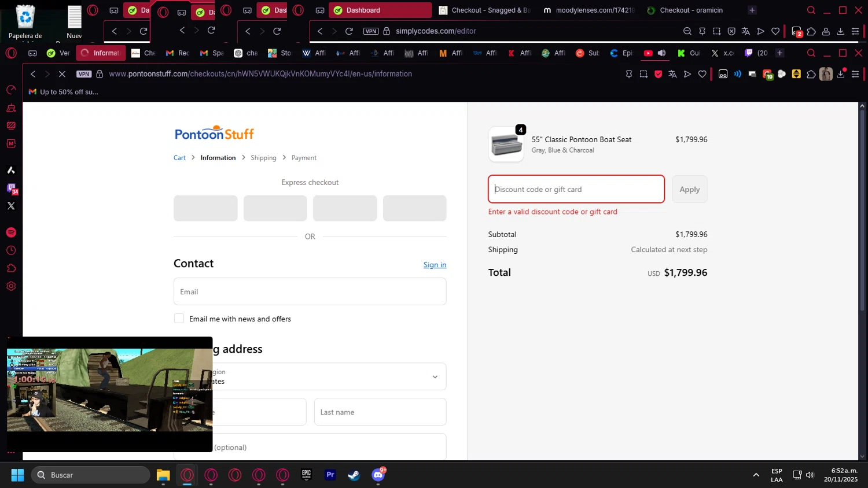Image resolution: width=868 pixels, height=488 pixels.
Task: Focus the Last name field
Action: pyautogui.click(x=380, y=412)
